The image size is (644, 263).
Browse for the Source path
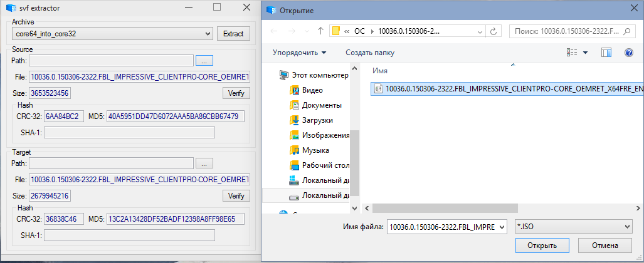[x=204, y=61]
